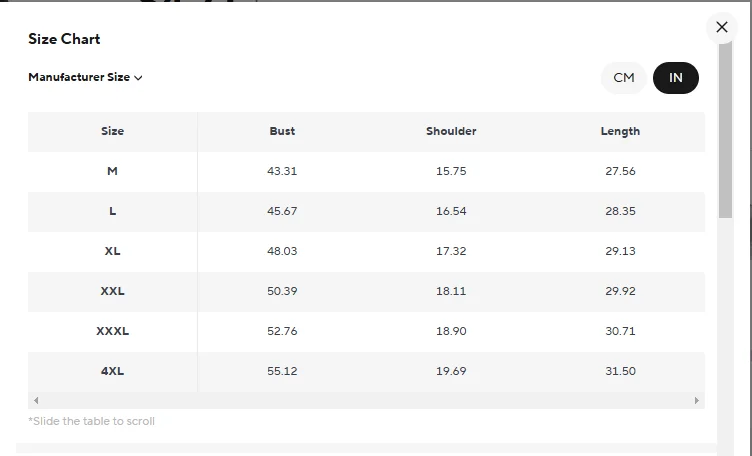752x456 pixels.
Task: Click the horizontal scrollbar track under table
Action: click(366, 400)
